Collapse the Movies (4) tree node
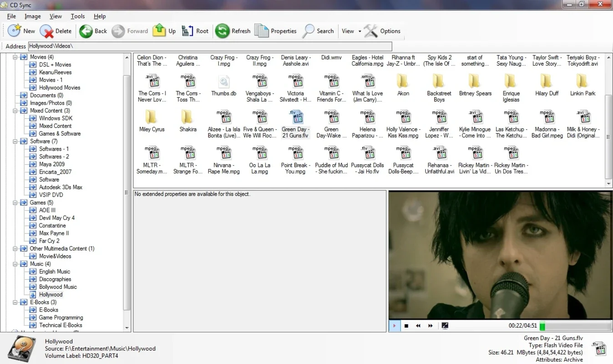This screenshot has width=613, height=364. (x=15, y=57)
